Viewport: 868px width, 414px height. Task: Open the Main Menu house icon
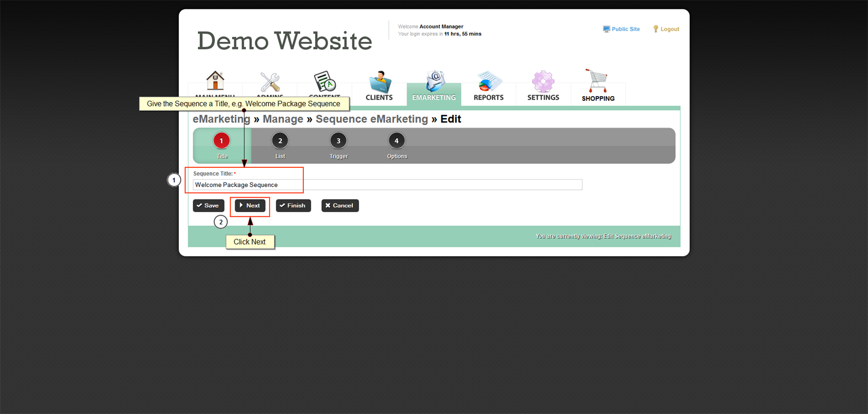215,81
